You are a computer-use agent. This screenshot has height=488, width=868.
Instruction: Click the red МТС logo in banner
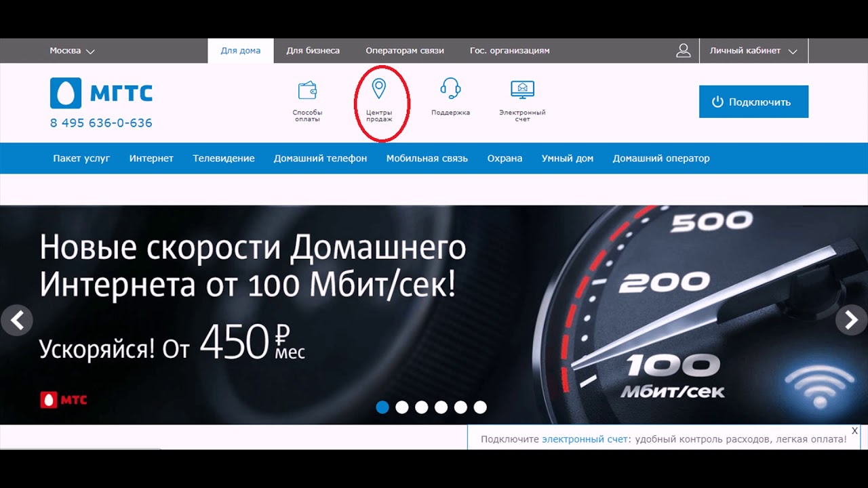click(x=64, y=400)
